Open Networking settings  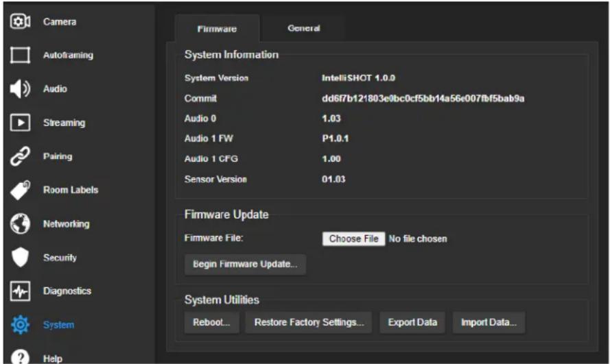pos(66,224)
